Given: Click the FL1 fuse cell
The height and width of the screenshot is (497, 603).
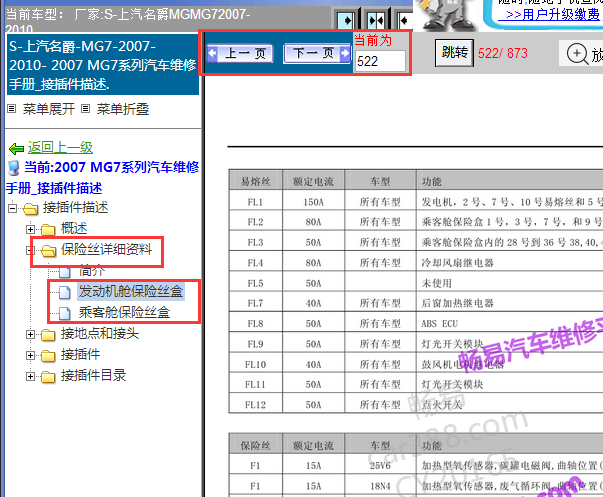Looking at the screenshot, I should [255, 202].
